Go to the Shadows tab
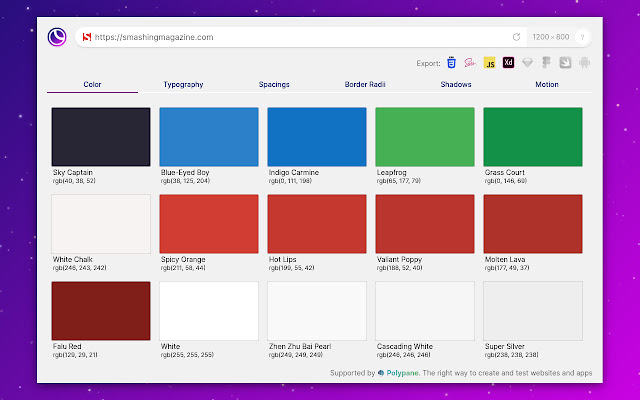Image resolution: width=640 pixels, height=400 pixels. [x=455, y=85]
